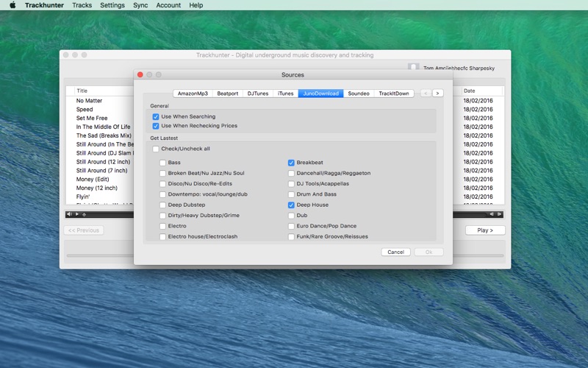Enable Euro Dance/Pop Dance
This screenshot has width=588, height=368.
(291, 226)
